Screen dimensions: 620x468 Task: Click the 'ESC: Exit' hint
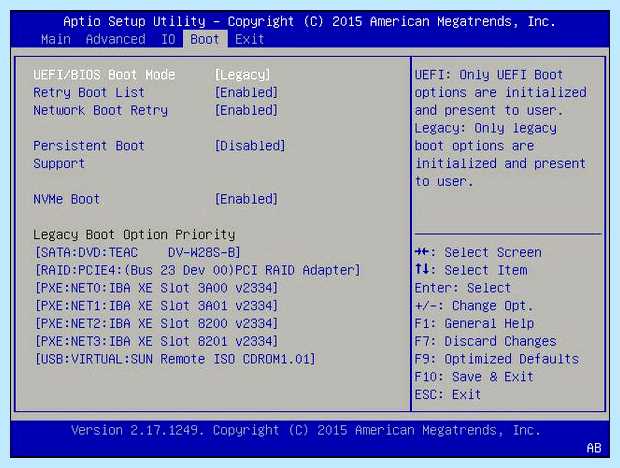pos(448,395)
